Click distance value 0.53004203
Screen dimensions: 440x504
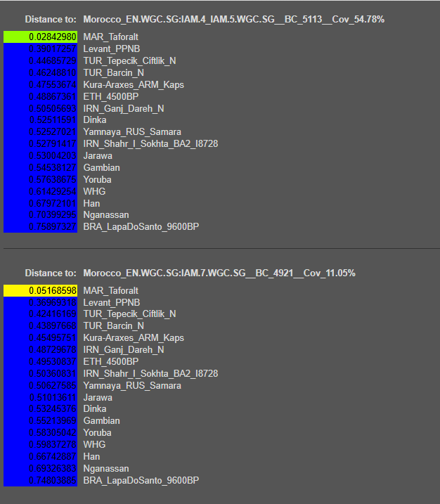click(40, 155)
